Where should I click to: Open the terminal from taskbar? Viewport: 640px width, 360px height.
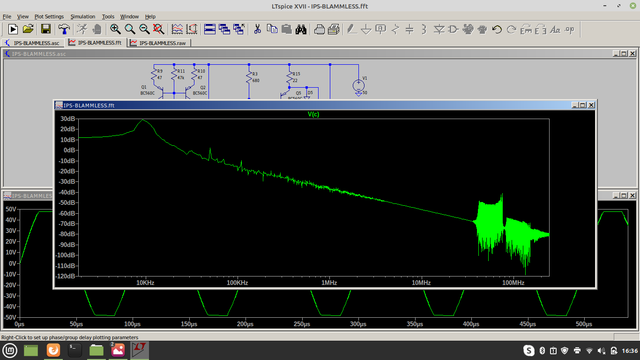[x=74, y=350]
